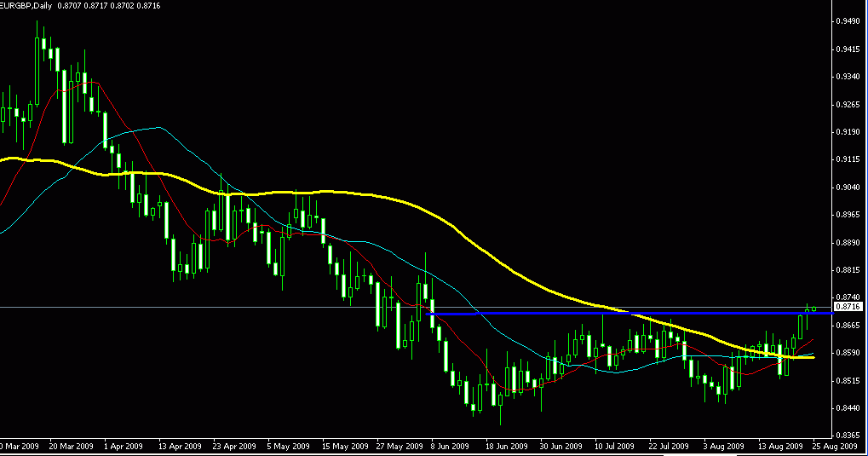Click the high value 0.8717 in header

pyautogui.click(x=95, y=6)
